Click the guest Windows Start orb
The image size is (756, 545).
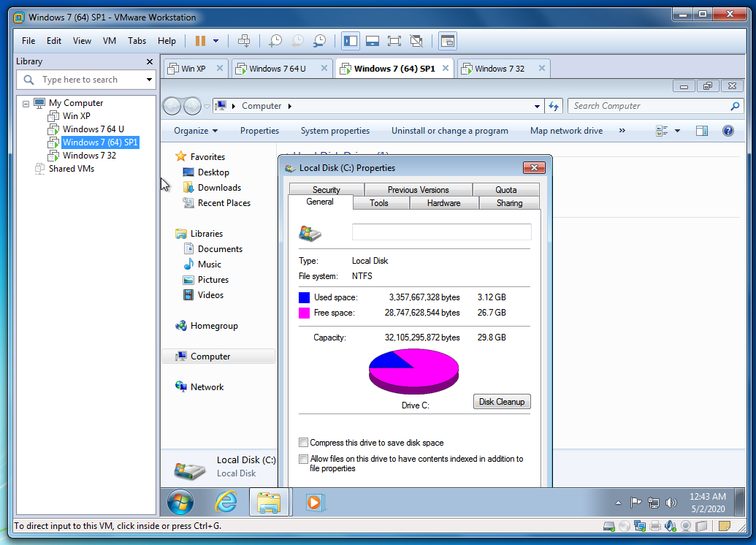click(x=180, y=503)
